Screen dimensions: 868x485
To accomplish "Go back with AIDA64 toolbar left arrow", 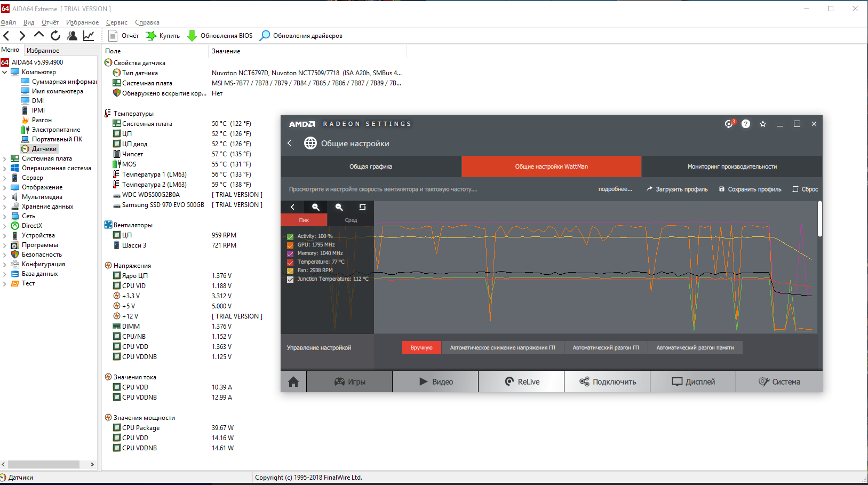I will (x=6, y=36).
